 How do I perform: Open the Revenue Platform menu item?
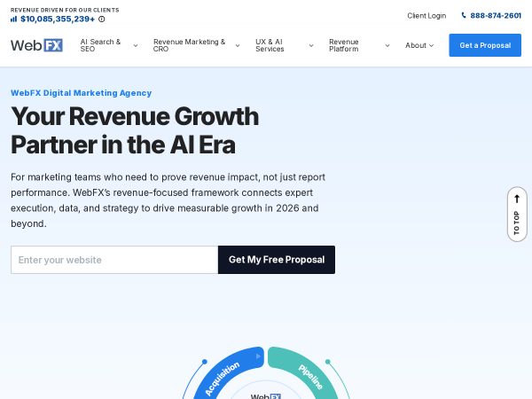coord(344,45)
